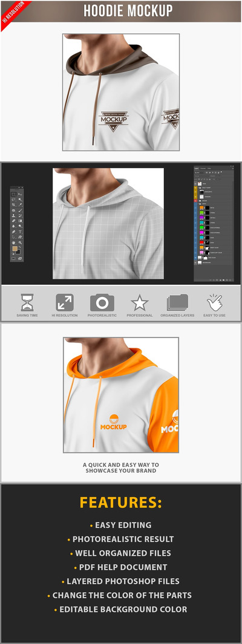Switch to the Paths tab
242x644 pixels.
209,168
